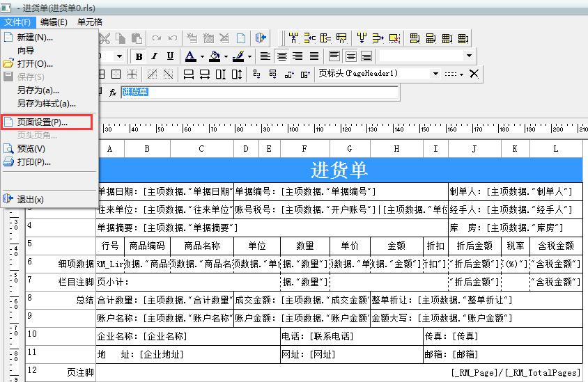
Task: Click the justify text alignment icon
Action: pyautogui.click(x=314, y=56)
